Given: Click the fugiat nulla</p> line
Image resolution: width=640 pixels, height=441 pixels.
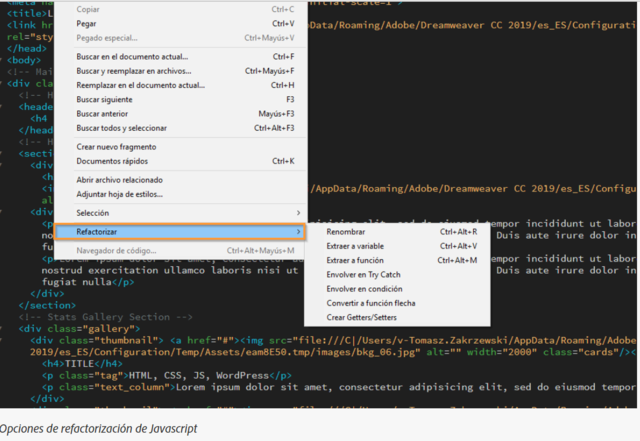Looking at the screenshot, I should [x=88, y=282].
